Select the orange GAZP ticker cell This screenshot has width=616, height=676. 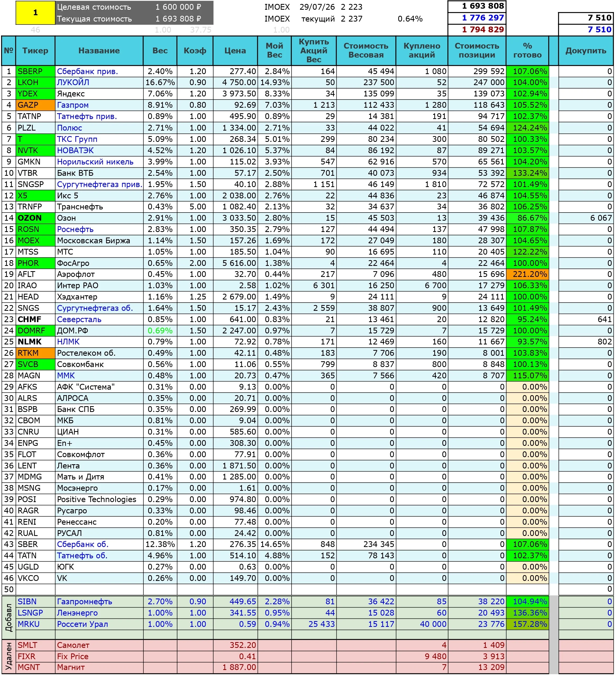pos(35,105)
